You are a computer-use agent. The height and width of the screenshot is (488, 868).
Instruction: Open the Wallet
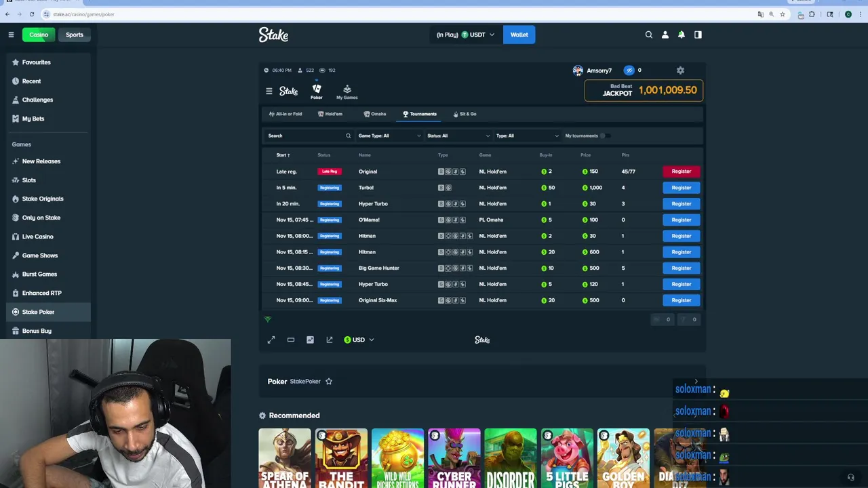point(519,35)
